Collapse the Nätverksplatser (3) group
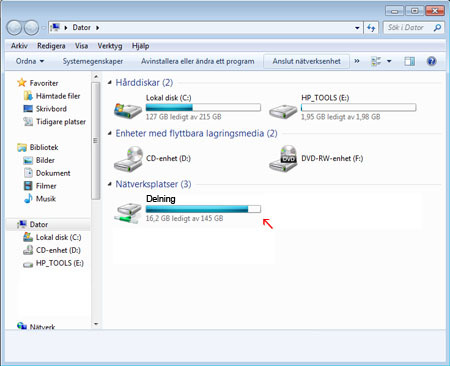450x366 pixels. point(109,184)
